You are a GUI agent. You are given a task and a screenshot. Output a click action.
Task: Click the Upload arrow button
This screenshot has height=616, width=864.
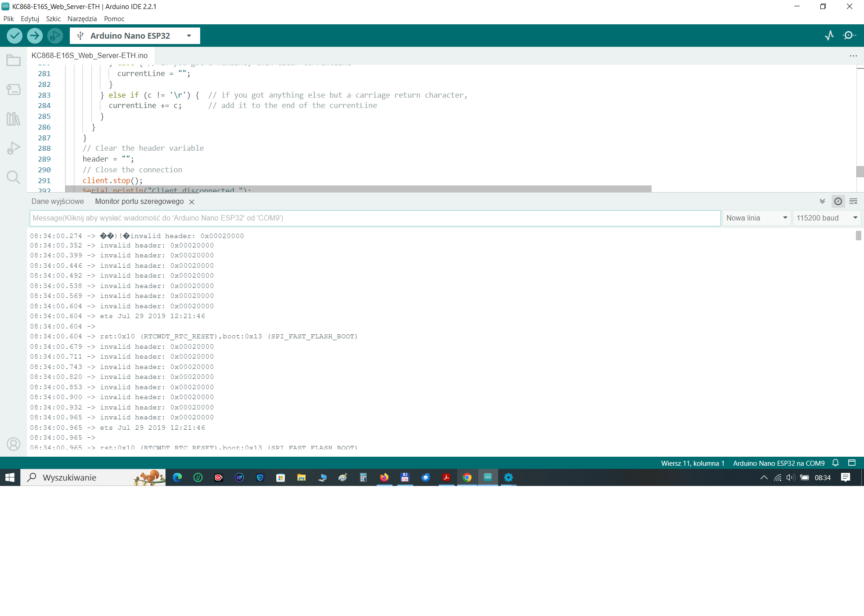(x=35, y=36)
